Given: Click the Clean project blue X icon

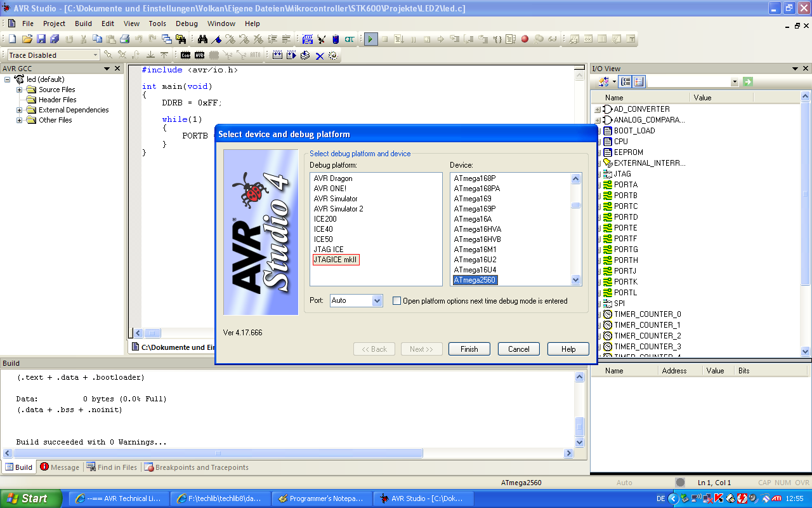Looking at the screenshot, I should (x=320, y=55).
